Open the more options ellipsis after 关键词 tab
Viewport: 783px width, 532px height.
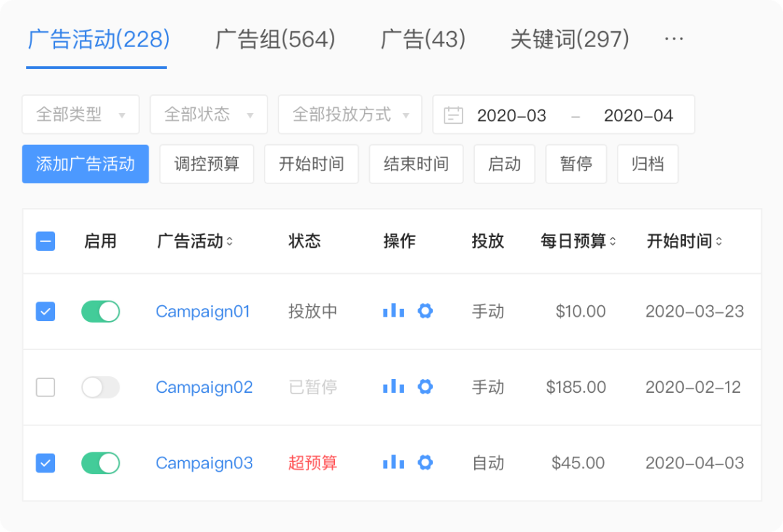(674, 38)
